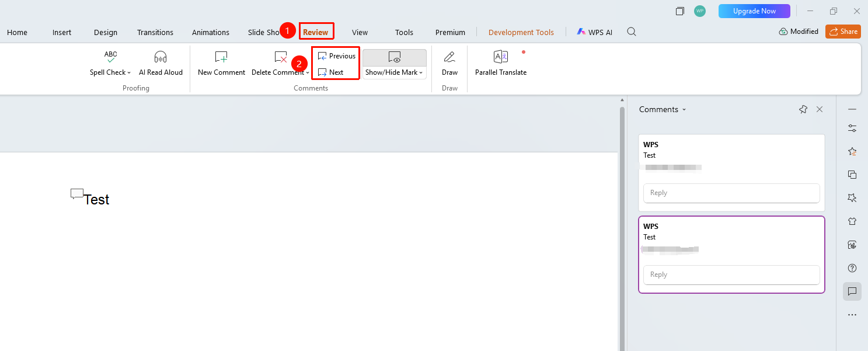Open the sidebar settings sliders icon
868x351 pixels.
pos(852,128)
